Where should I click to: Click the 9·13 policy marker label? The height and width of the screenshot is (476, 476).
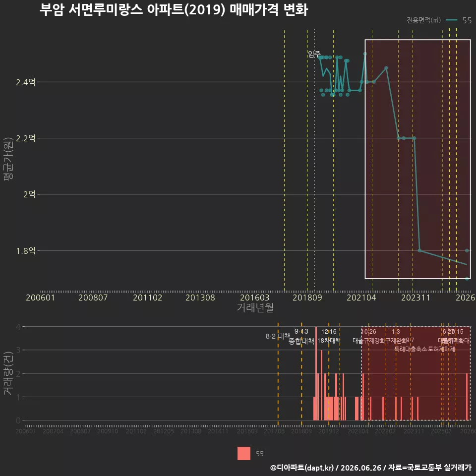pos(301,331)
